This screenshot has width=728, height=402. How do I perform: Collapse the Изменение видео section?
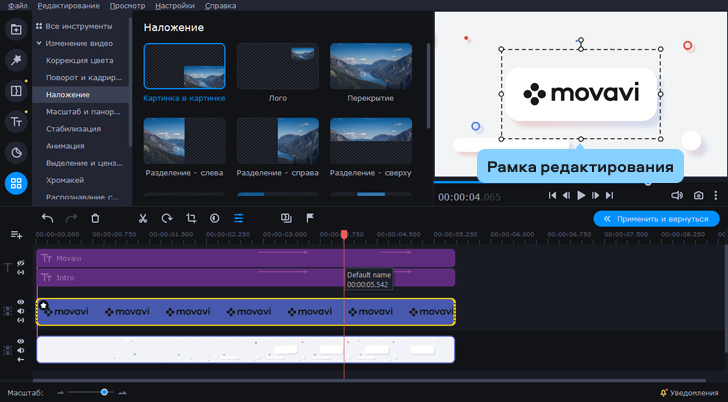pos(39,43)
